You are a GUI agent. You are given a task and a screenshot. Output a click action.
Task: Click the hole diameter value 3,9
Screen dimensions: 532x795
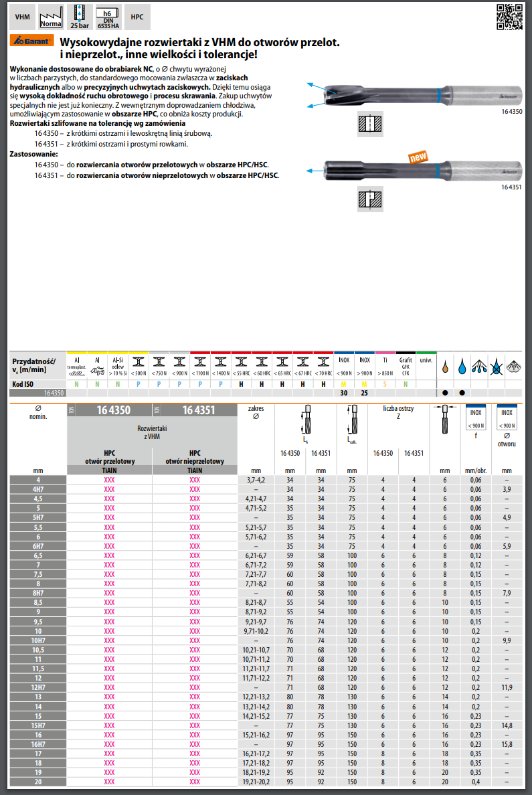pyautogui.click(x=507, y=489)
